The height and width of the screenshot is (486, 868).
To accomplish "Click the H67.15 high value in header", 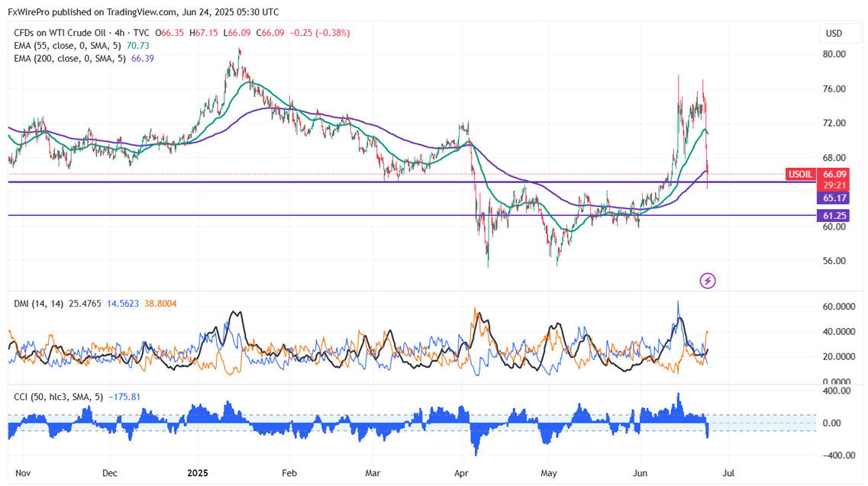I will [203, 34].
